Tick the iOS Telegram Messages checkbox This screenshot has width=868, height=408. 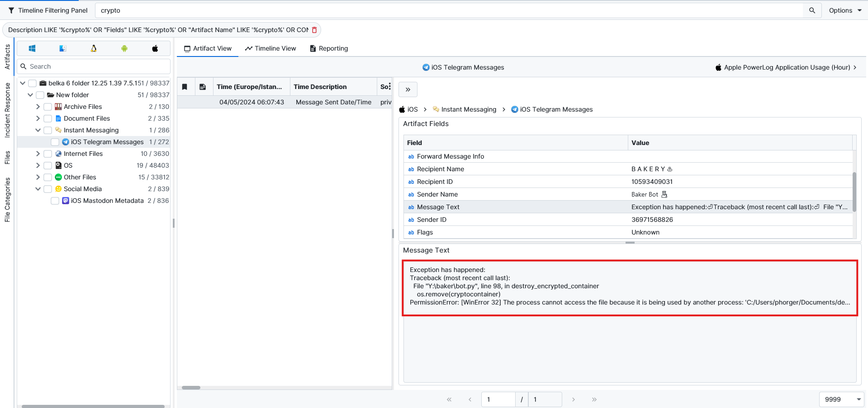pos(55,142)
